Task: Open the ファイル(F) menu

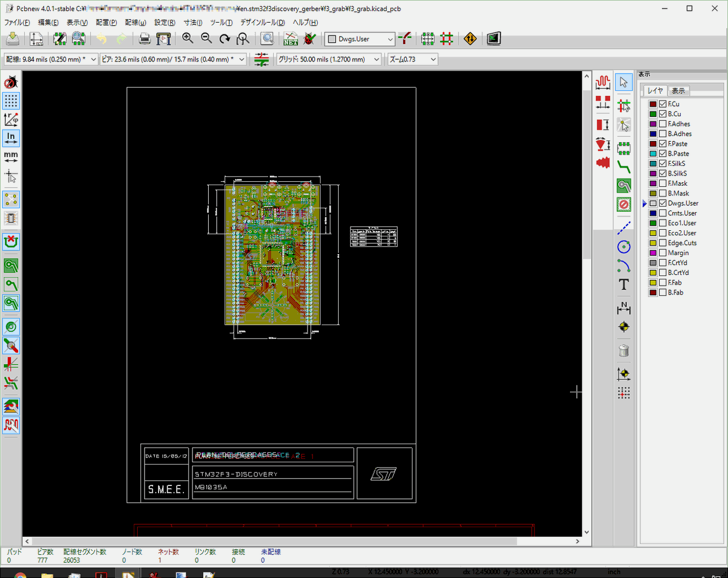Action: [17, 23]
